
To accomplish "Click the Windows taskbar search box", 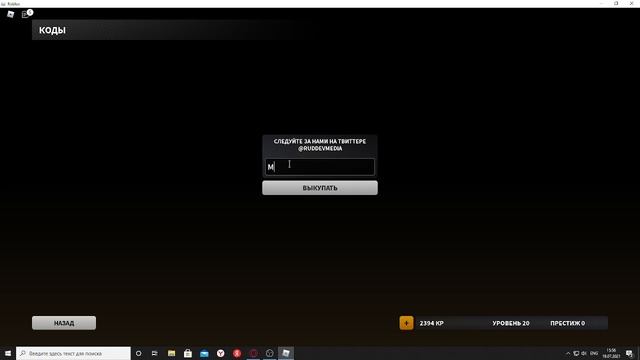I will tap(73, 353).
